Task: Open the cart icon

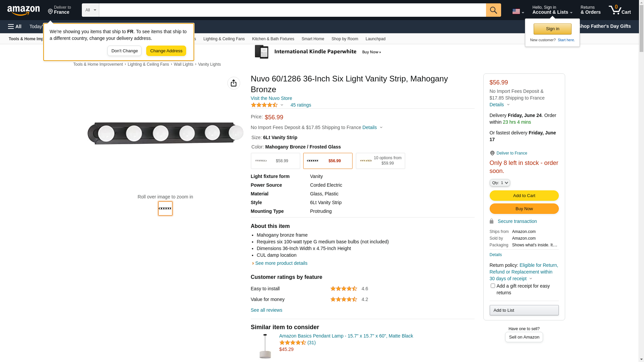Action: [x=620, y=10]
